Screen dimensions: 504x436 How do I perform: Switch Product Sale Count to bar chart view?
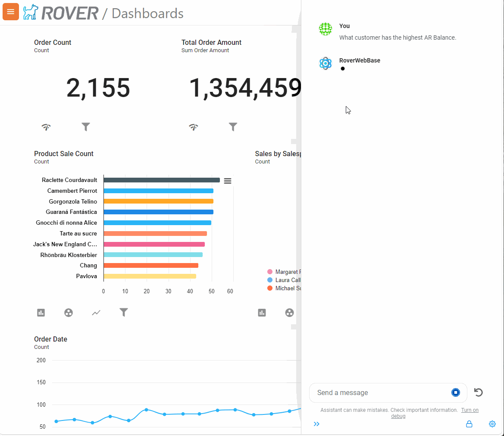point(41,313)
